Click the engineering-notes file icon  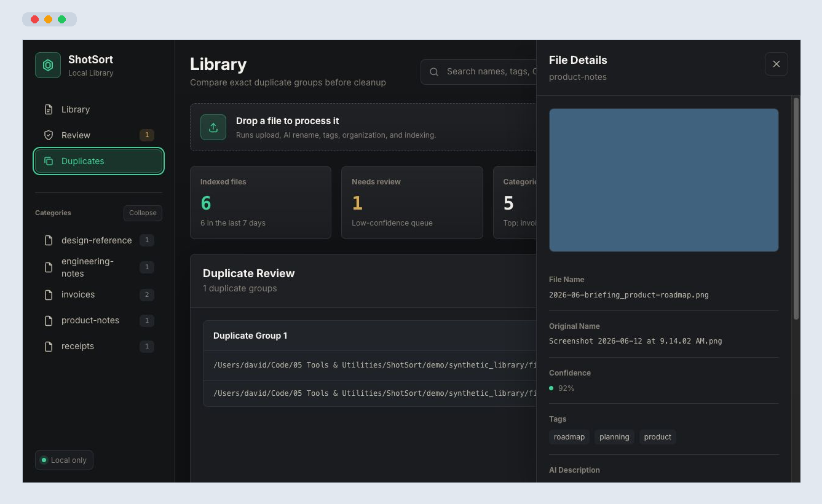49,267
